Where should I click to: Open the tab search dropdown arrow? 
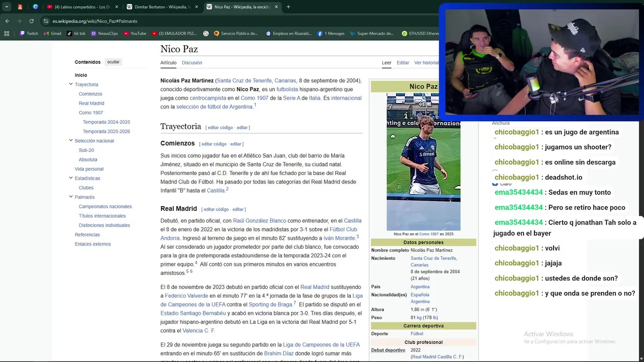(7, 7)
